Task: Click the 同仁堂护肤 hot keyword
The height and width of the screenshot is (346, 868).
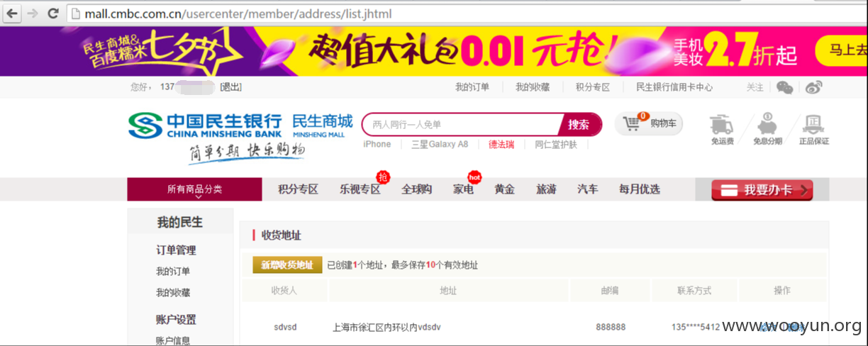Action: click(x=556, y=144)
